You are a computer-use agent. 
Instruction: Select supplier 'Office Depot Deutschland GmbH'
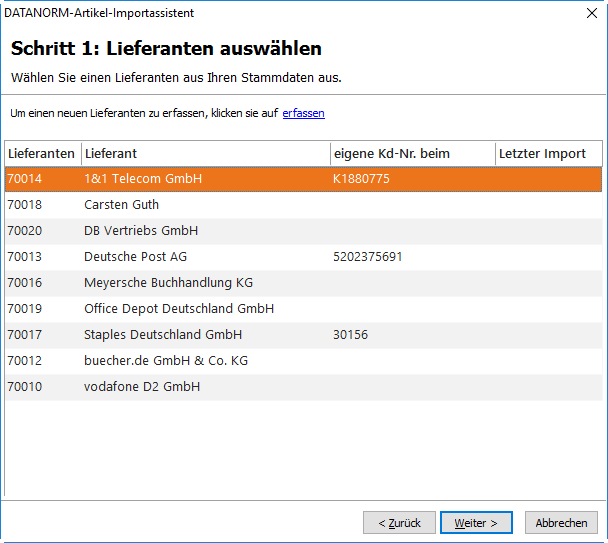304,309
